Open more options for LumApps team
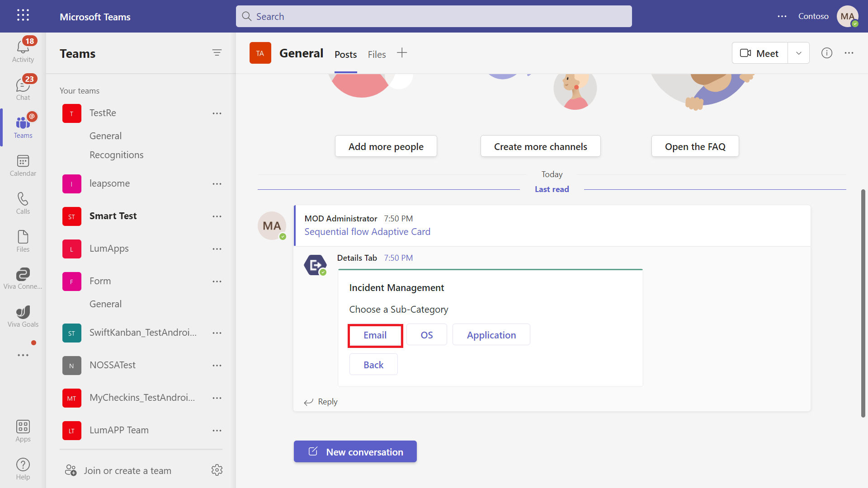 click(217, 249)
